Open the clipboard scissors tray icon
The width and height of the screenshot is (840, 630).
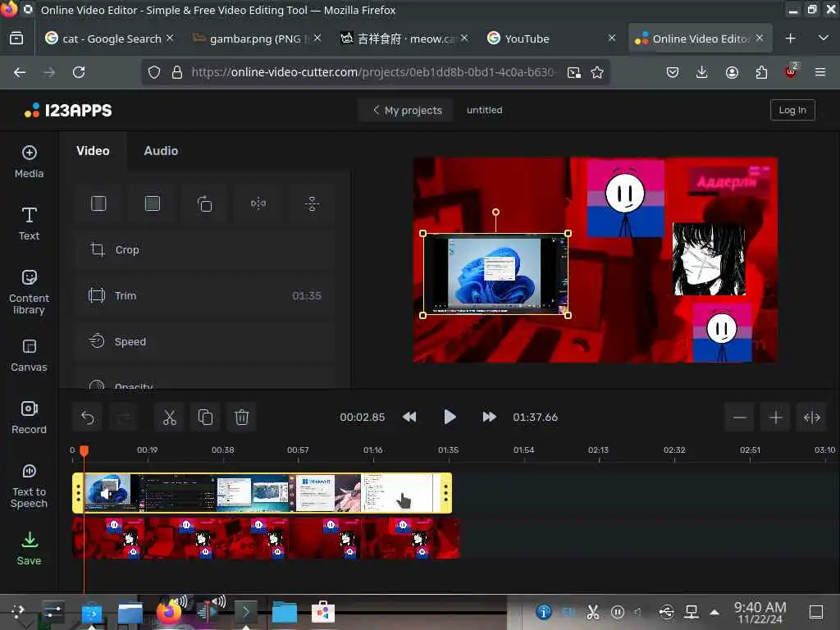592,612
